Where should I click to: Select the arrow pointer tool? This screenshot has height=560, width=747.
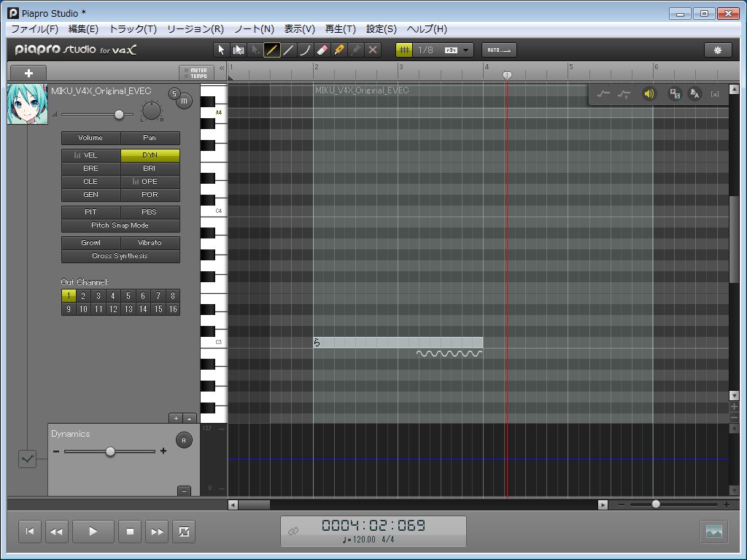pyautogui.click(x=220, y=50)
